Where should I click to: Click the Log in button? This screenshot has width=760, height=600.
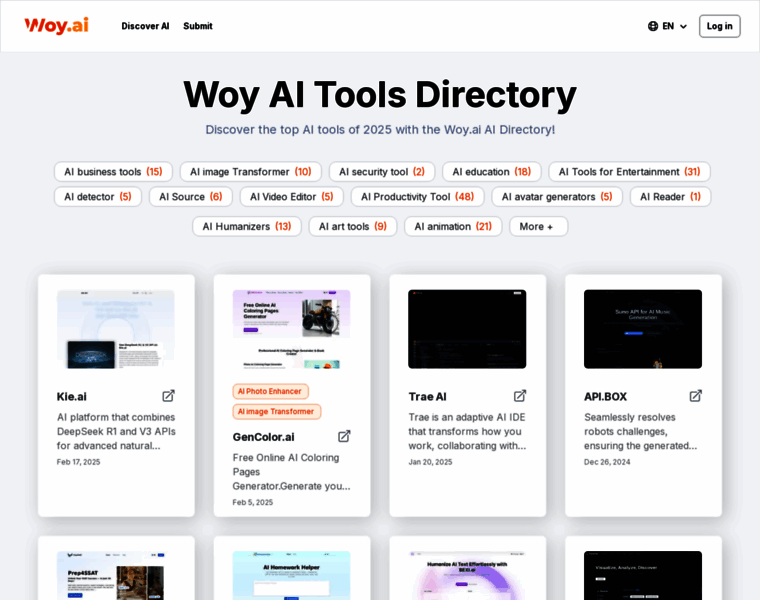click(x=719, y=26)
